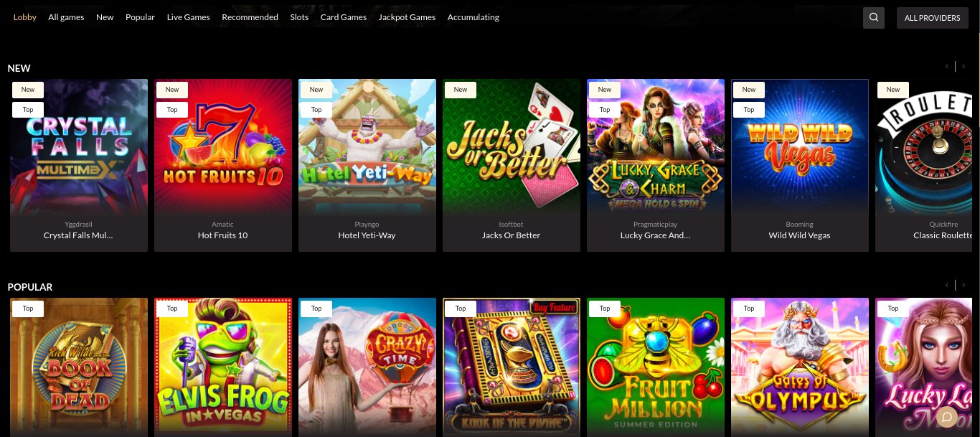Open the Wild Wild Vegas game title
Screen dimensions: 980x437
tap(799, 235)
